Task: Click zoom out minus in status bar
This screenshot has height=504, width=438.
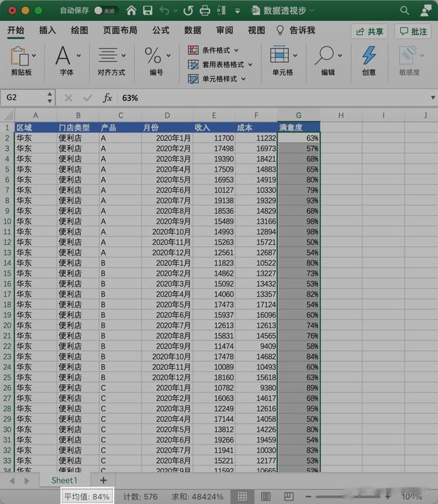Action: coord(308,496)
